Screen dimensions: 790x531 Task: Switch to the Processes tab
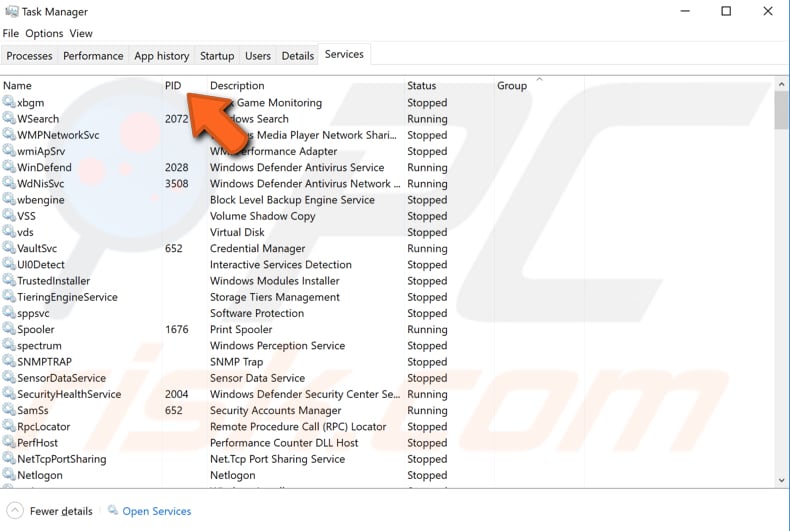pos(29,55)
